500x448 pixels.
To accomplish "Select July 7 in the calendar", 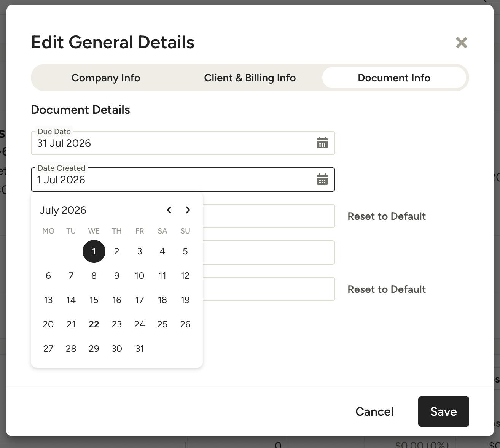I will click(71, 276).
